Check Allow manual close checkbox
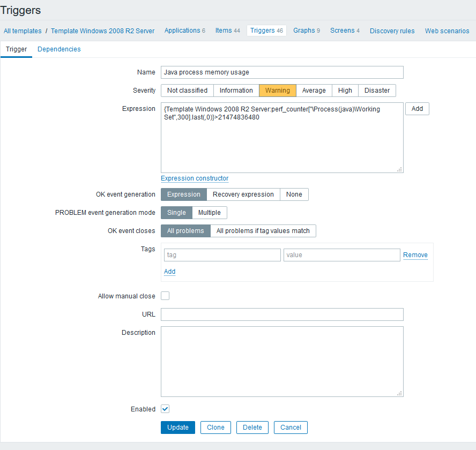This screenshot has height=450, width=476. tap(165, 296)
